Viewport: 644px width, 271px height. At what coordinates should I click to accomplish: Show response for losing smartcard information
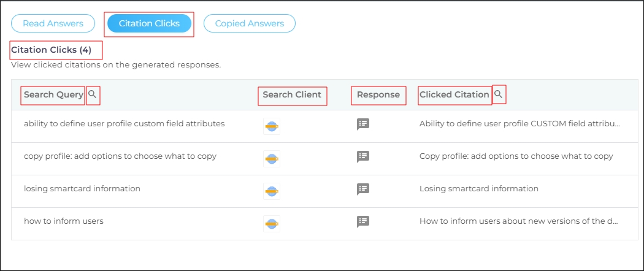363,189
